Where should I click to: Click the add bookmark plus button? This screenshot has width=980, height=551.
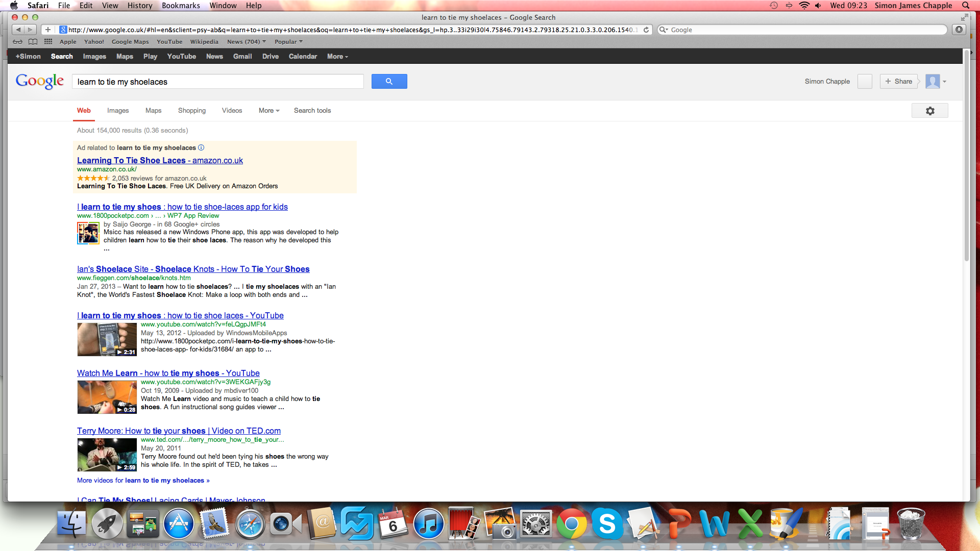tap(48, 30)
